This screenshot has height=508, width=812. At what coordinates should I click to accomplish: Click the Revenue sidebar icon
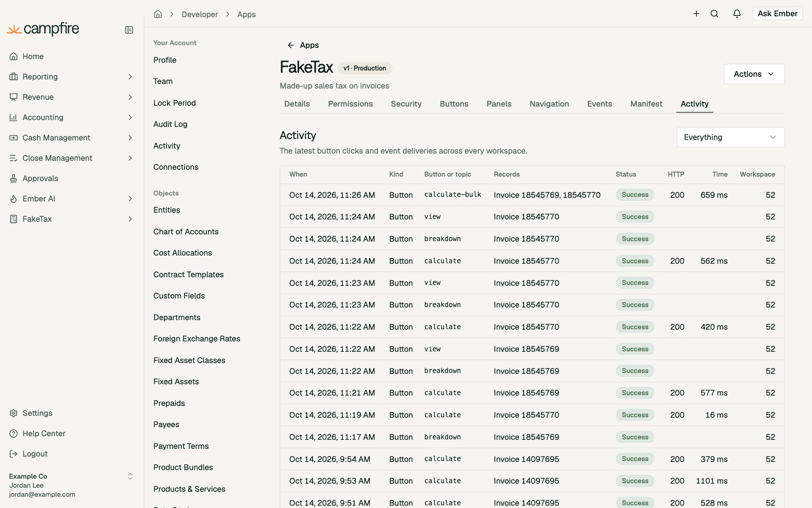point(14,97)
